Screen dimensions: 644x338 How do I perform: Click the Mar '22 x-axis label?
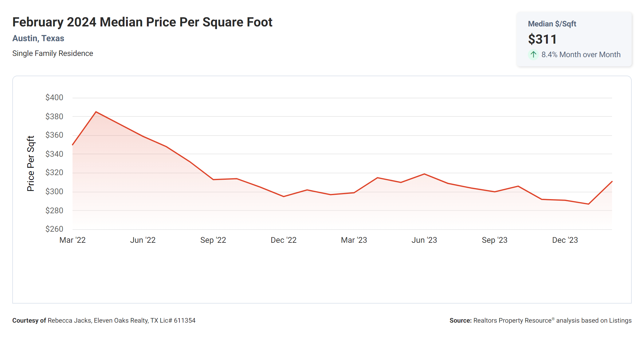[x=73, y=240]
